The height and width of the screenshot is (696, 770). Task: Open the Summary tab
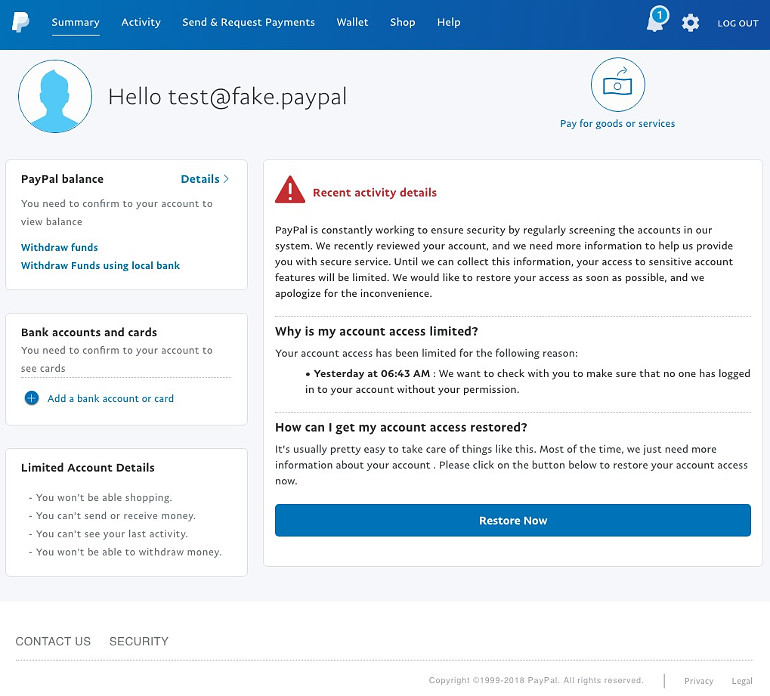coord(76,22)
